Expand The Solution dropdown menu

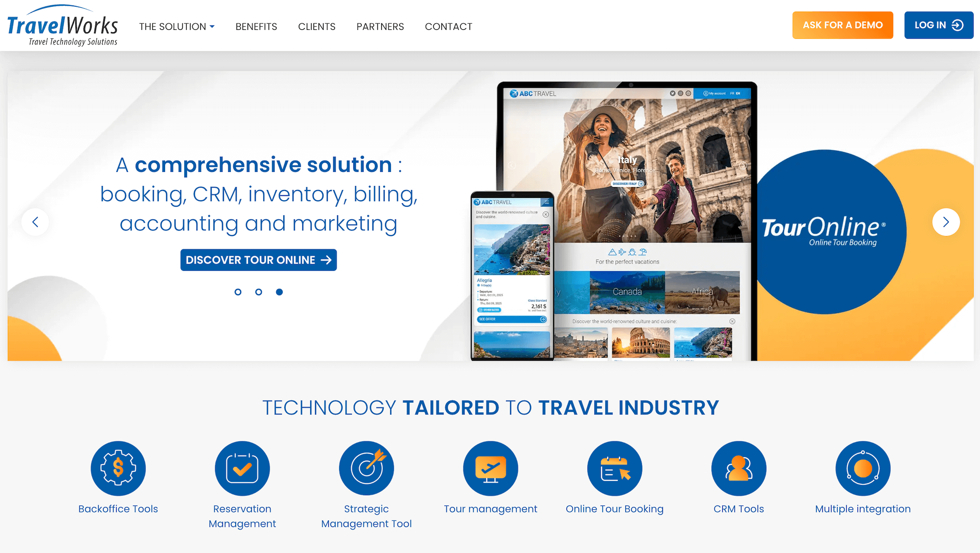[177, 27]
